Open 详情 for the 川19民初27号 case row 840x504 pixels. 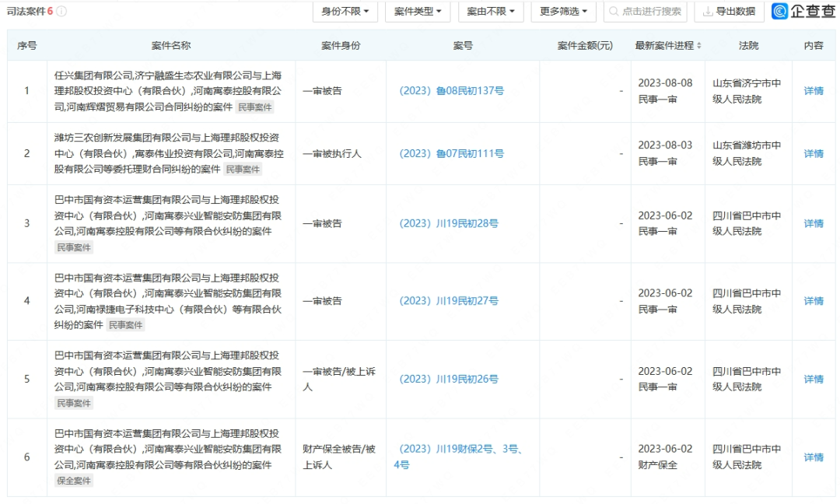814,301
